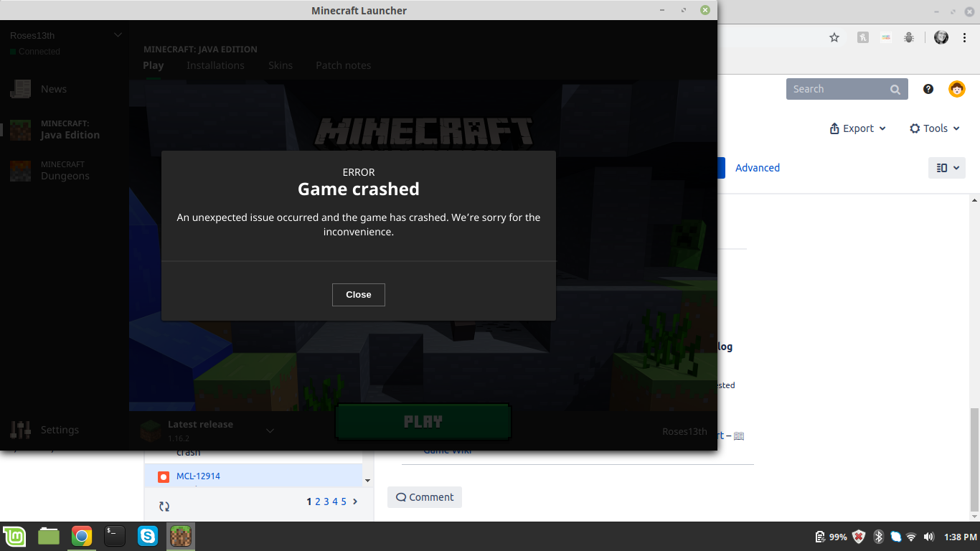This screenshot has width=980, height=551.
Task: Open the Terminal from the taskbar
Action: tap(115, 536)
